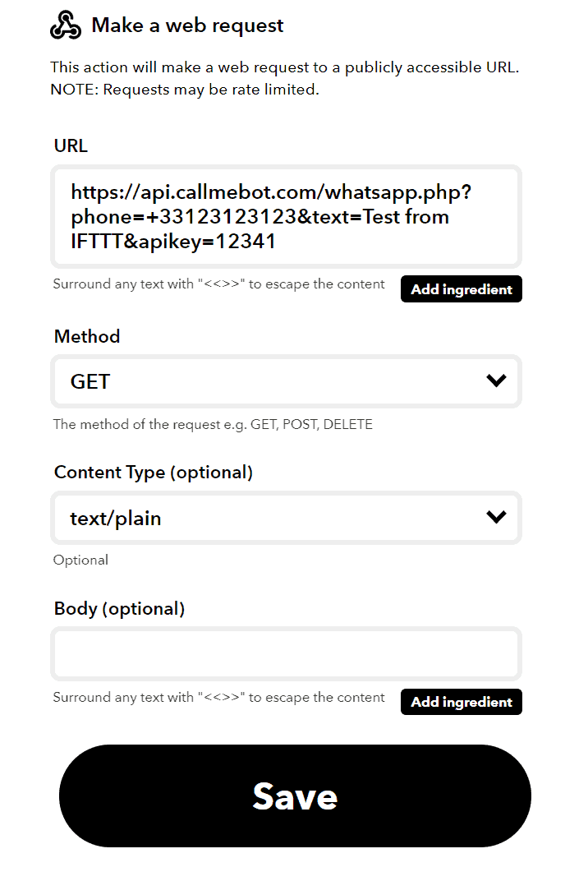Select the three-ring Webhooks logo
Screen dimensions: 588x881
(x=67, y=25)
